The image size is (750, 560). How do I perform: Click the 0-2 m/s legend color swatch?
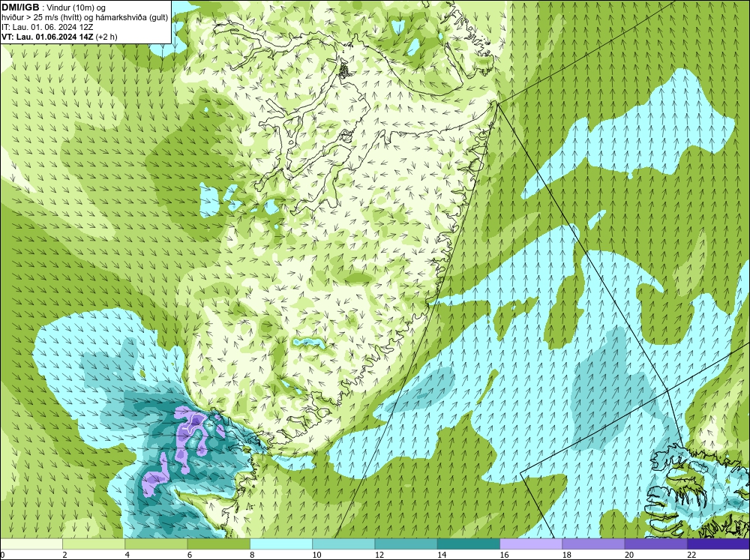31,544
